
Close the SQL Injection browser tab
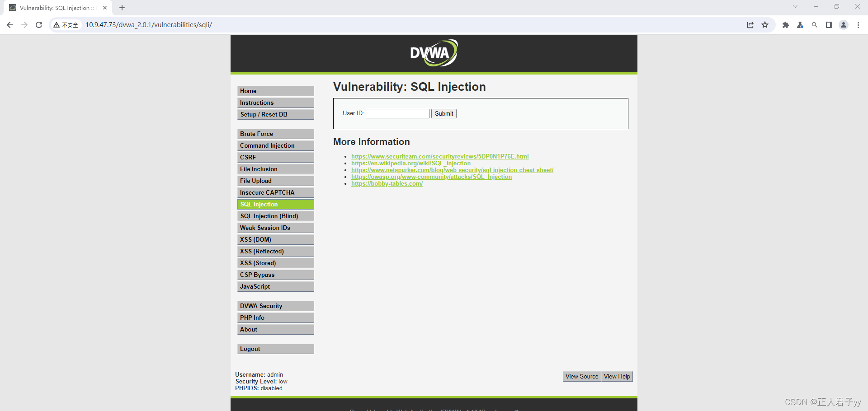point(105,8)
